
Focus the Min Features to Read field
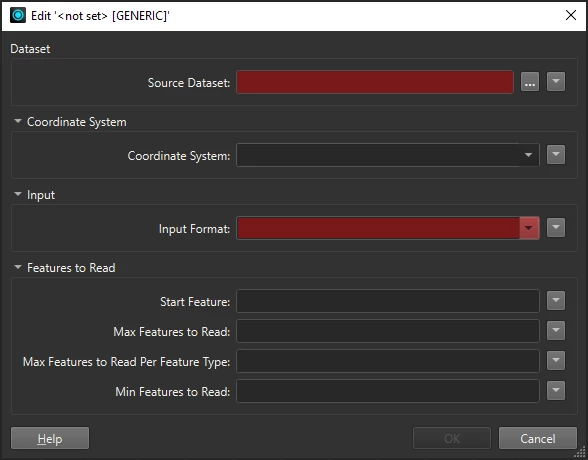pos(388,391)
